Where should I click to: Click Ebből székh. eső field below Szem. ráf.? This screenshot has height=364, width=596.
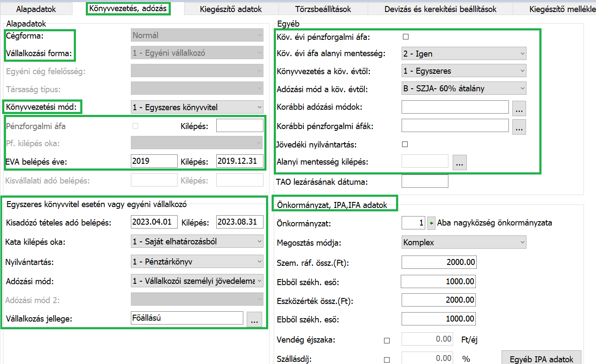pyautogui.click(x=438, y=281)
